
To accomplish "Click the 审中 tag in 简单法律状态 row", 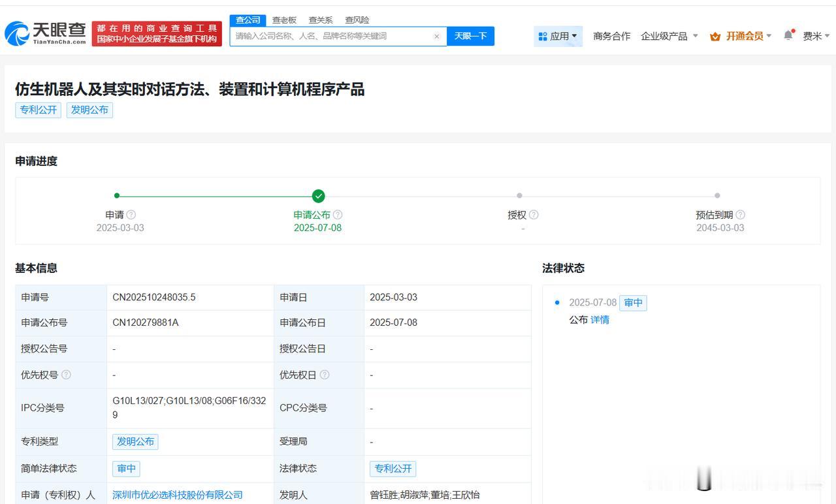I will tap(126, 468).
